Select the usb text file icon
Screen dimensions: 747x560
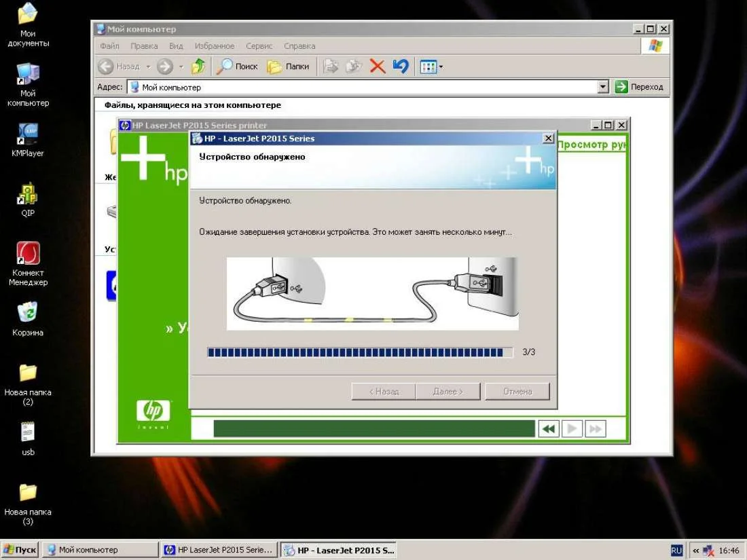pyautogui.click(x=28, y=438)
